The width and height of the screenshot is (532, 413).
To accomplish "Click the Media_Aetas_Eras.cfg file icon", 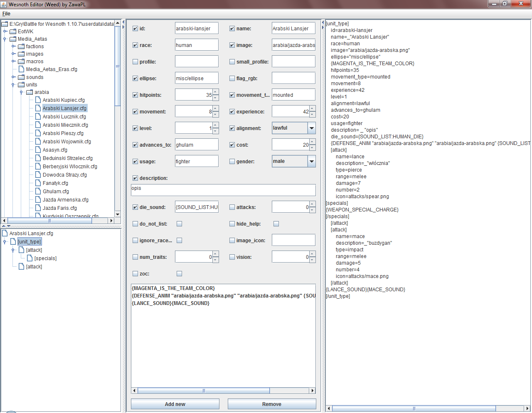I will (x=21, y=69).
